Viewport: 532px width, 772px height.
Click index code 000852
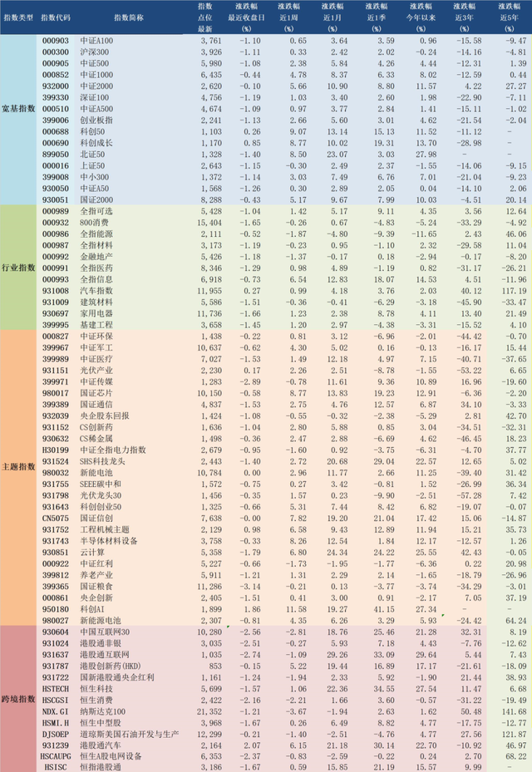point(55,75)
